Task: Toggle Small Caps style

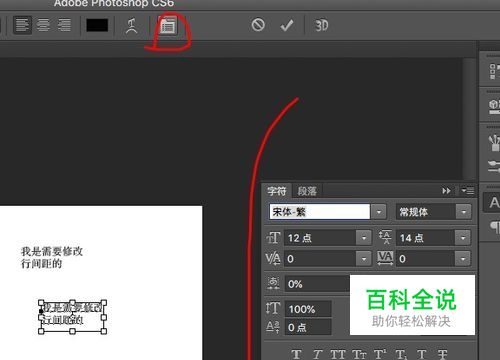Action: [x=359, y=354]
